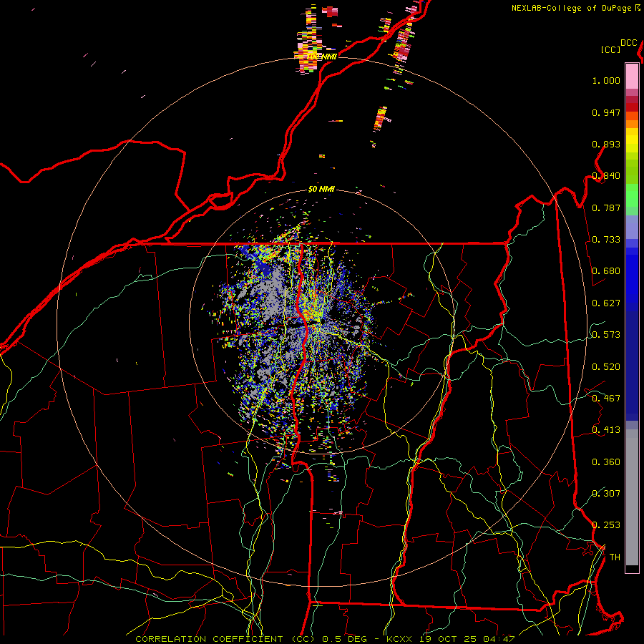This screenshot has width=644, height=644.
Task: Pick the pink segment of the color bar
Action: click(632, 76)
